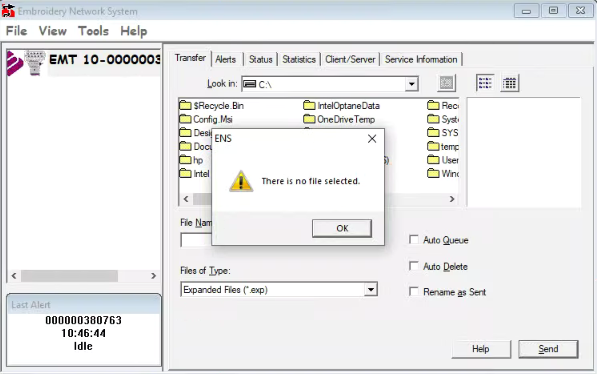Switch to details grid view icon
The width and height of the screenshot is (597, 374).
pyautogui.click(x=509, y=83)
